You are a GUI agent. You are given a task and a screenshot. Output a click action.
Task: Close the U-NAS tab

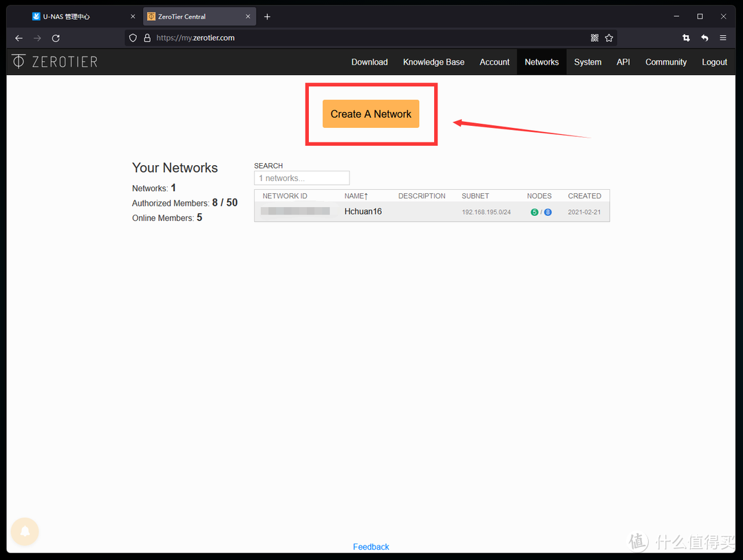click(133, 17)
